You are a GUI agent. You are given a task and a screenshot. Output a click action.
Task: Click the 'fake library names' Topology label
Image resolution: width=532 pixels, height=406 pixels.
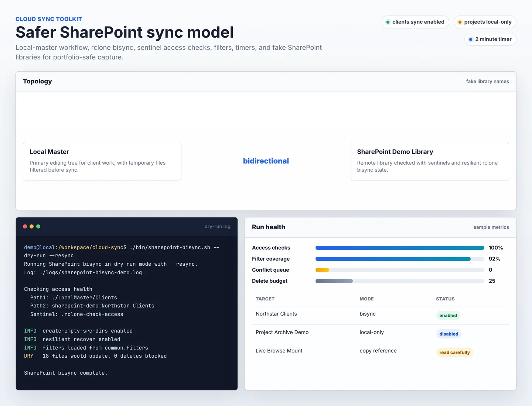pos(487,81)
